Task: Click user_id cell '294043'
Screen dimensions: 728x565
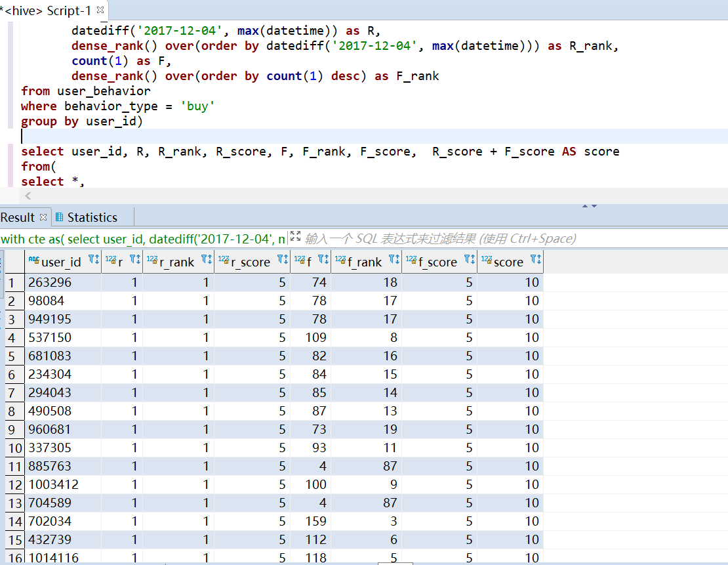Action: click(63, 392)
